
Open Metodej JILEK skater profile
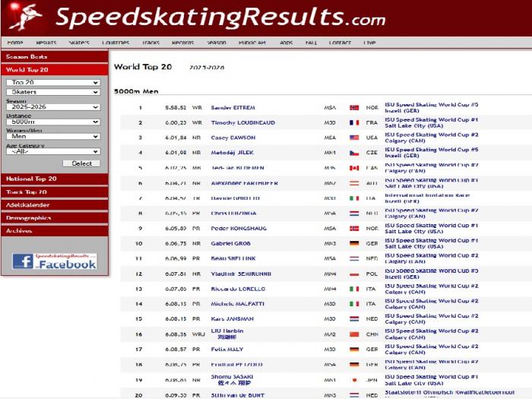232,153
